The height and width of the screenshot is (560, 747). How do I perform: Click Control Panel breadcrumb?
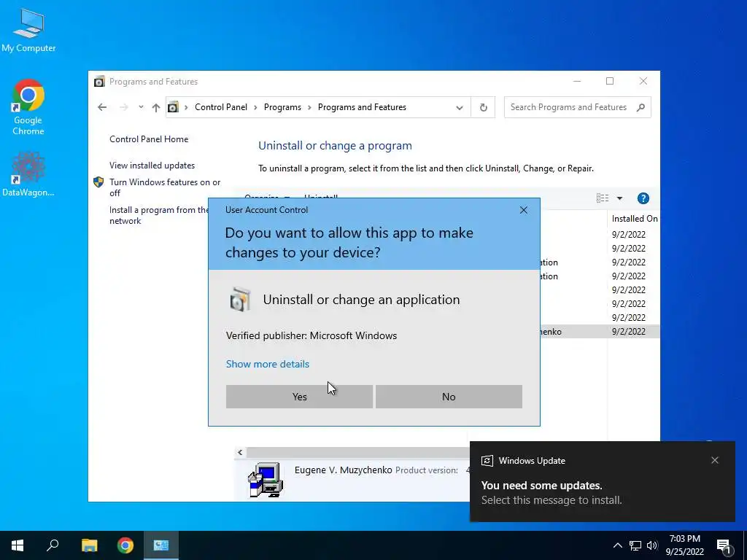click(x=221, y=107)
